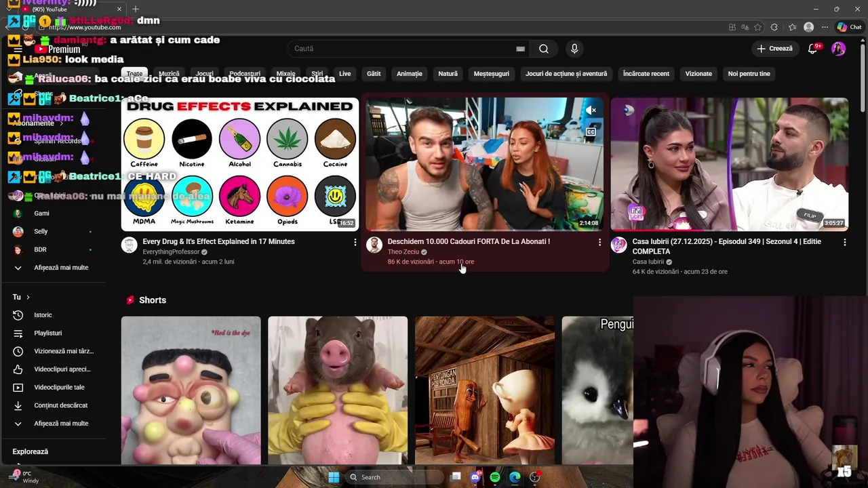Open Spotify from the taskbar
This screenshot has width=868, height=488.
(x=495, y=477)
